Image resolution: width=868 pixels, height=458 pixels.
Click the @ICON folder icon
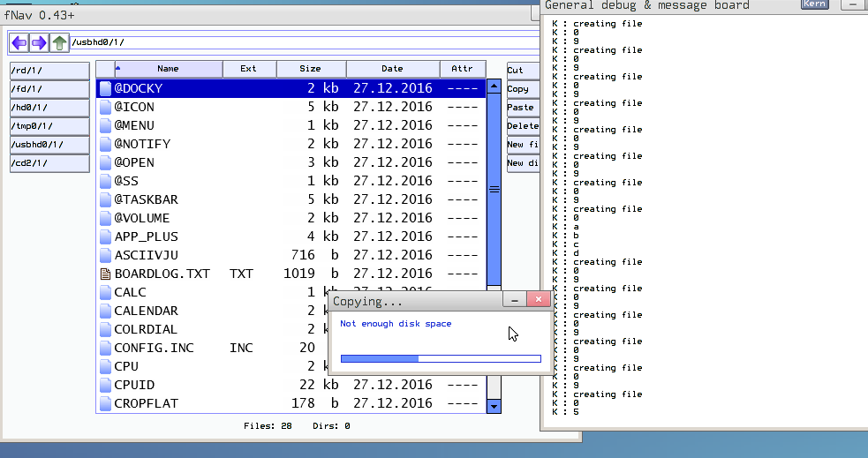(x=105, y=107)
